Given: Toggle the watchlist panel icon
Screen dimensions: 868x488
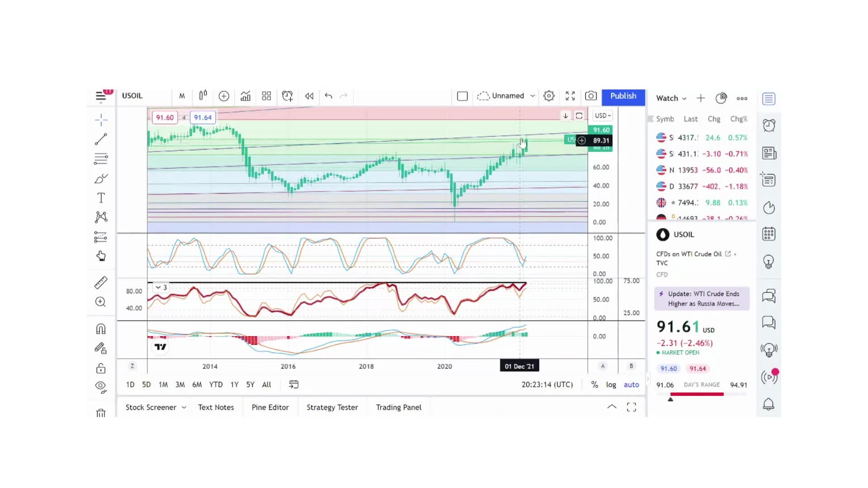Looking at the screenshot, I should click(x=769, y=99).
